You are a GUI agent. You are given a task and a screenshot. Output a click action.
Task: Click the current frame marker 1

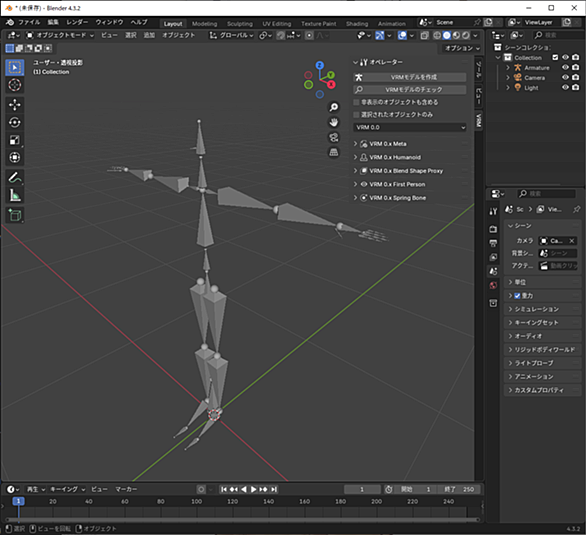pos(18,501)
